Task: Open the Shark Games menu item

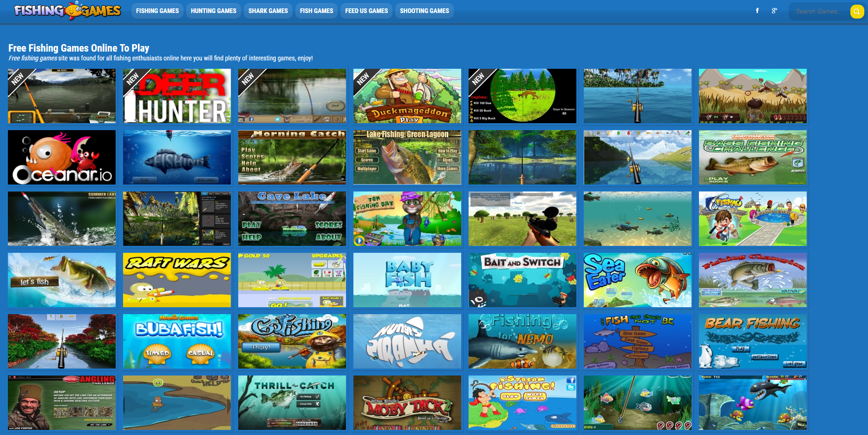Action: 268,11
